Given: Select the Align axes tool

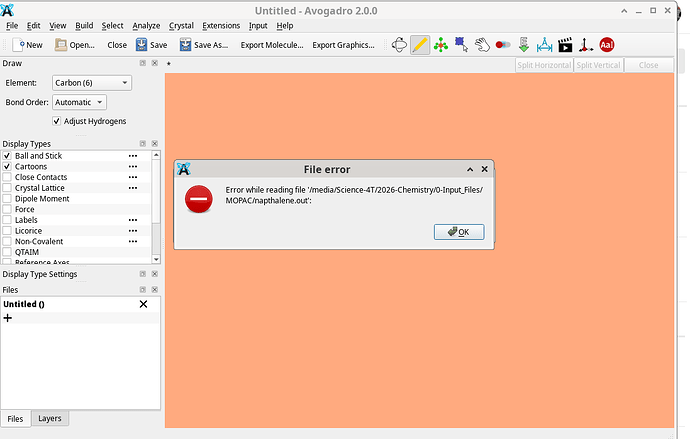Looking at the screenshot, I should [x=586, y=45].
